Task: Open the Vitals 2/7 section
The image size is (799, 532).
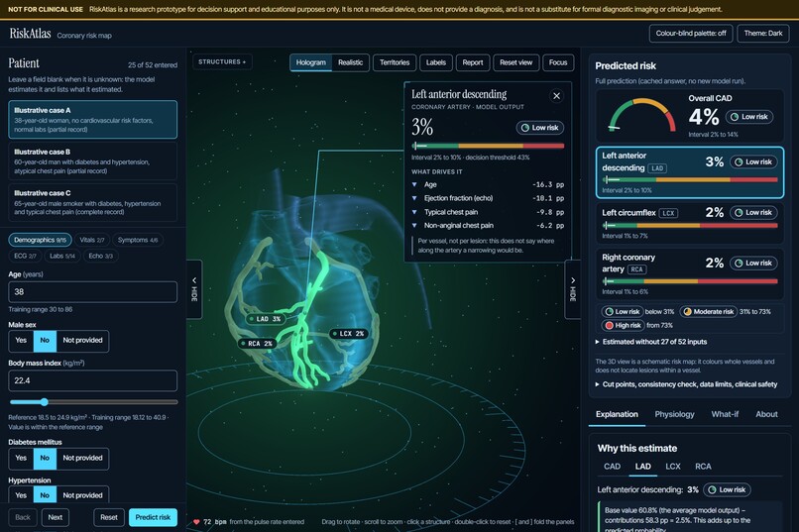Action: coord(92,240)
